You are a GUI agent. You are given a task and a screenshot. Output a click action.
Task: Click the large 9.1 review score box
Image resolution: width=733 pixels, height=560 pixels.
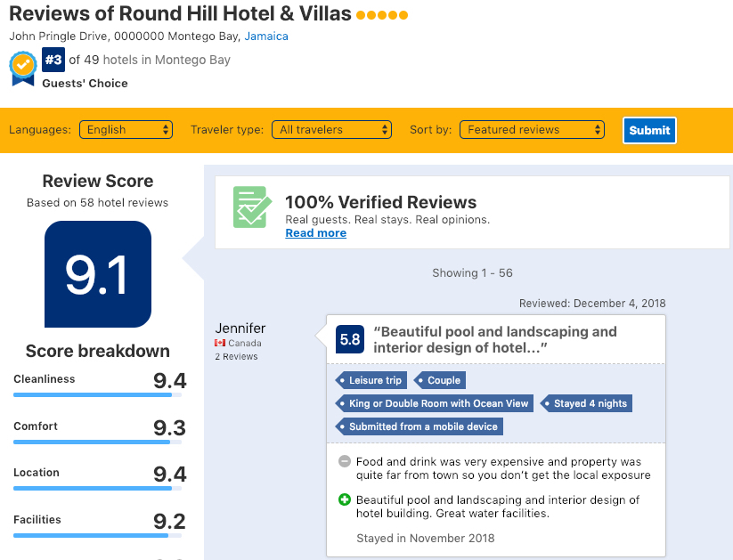point(98,274)
